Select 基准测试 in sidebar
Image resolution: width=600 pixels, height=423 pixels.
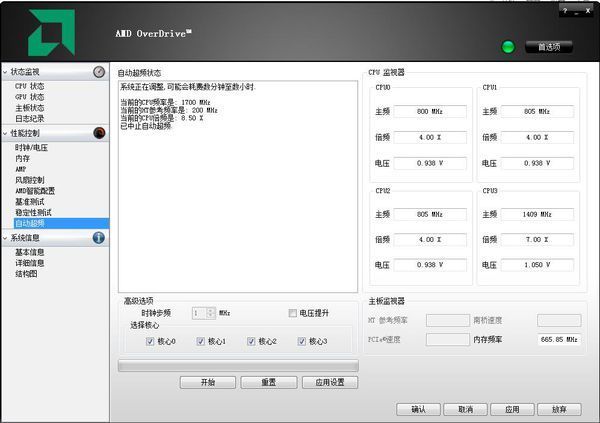(x=29, y=202)
